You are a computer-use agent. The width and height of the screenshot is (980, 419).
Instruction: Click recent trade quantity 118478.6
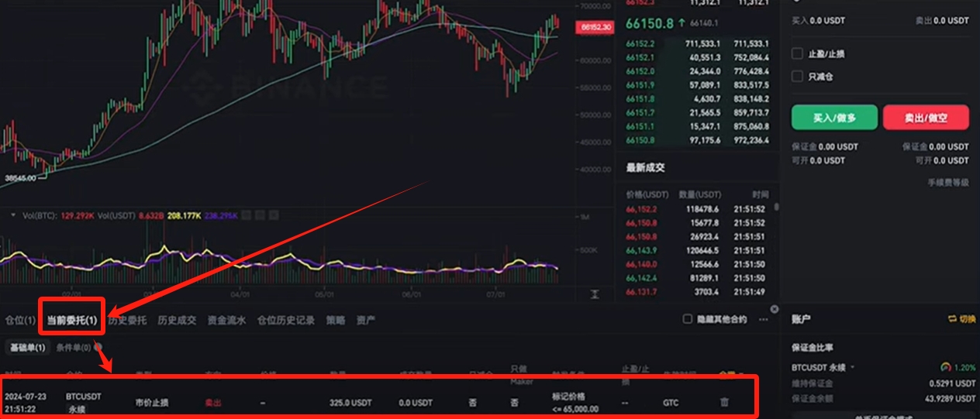pyautogui.click(x=703, y=208)
